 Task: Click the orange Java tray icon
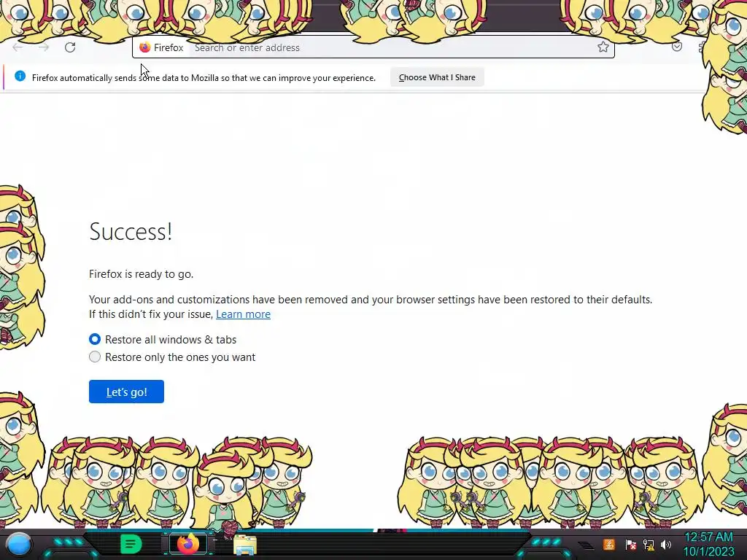(x=609, y=544)
